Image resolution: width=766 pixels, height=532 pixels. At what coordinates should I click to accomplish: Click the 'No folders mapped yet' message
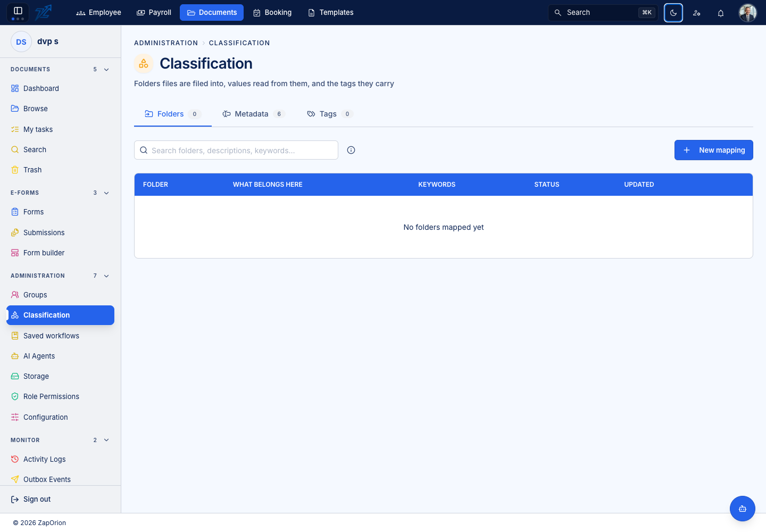[x=444, y=227]
